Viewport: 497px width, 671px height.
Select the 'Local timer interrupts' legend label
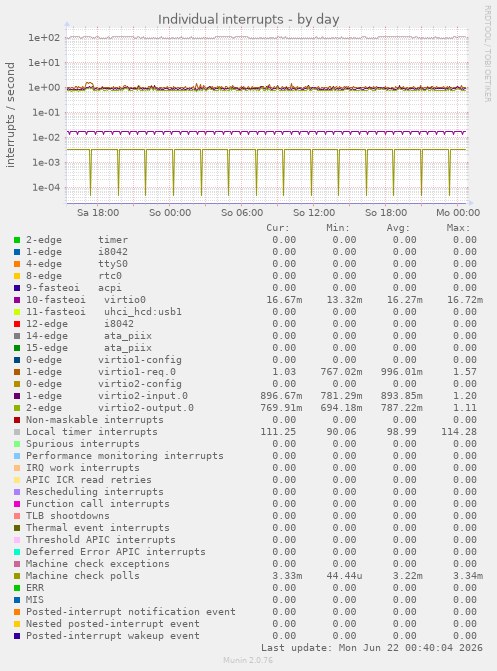92,432
